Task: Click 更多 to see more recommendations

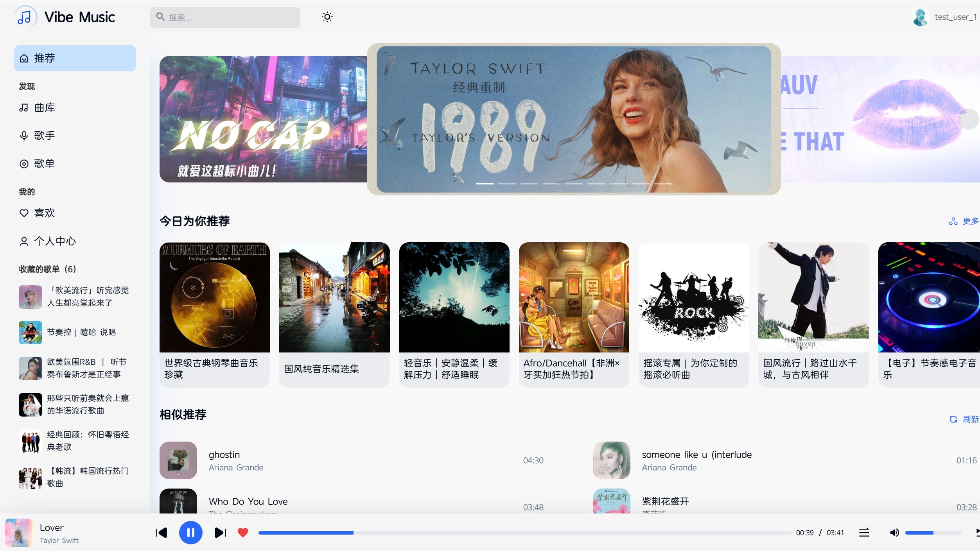Action: click(x=964, y=221)
